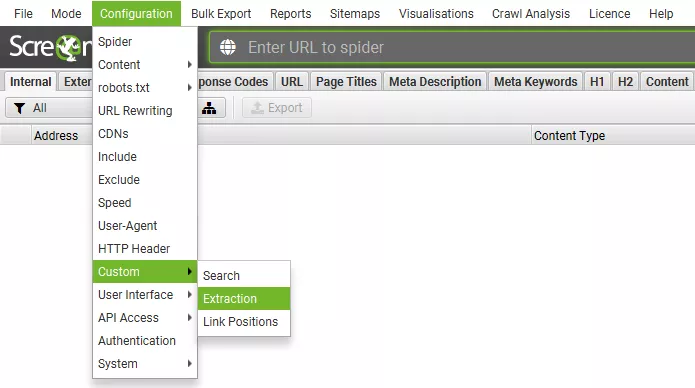This screenshot has width=695, height=388.
Task: Click the Enter URL to spider field
Action: pos(452,47)
